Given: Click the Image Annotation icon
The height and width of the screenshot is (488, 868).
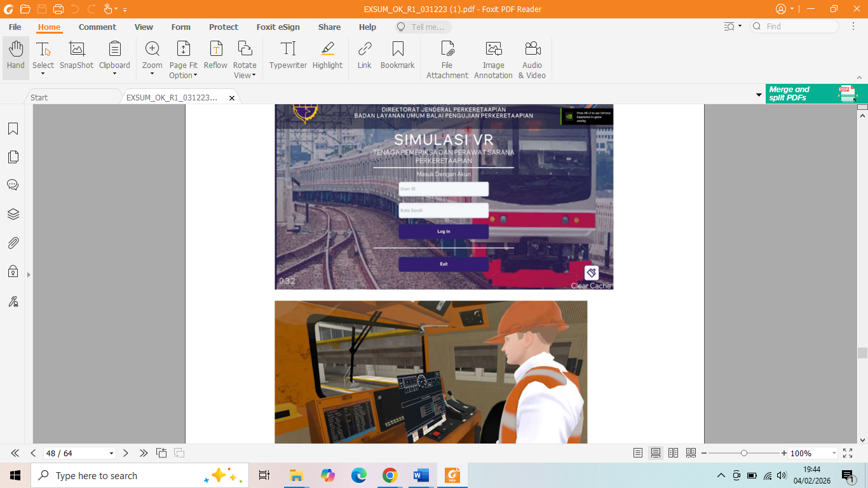Looking at the screenshot, I should tap(493, 60).
